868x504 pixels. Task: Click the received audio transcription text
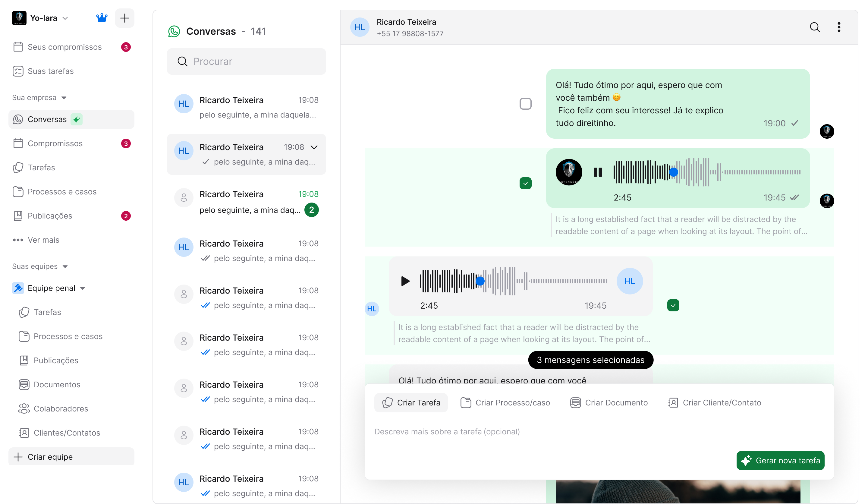(524, 333)
